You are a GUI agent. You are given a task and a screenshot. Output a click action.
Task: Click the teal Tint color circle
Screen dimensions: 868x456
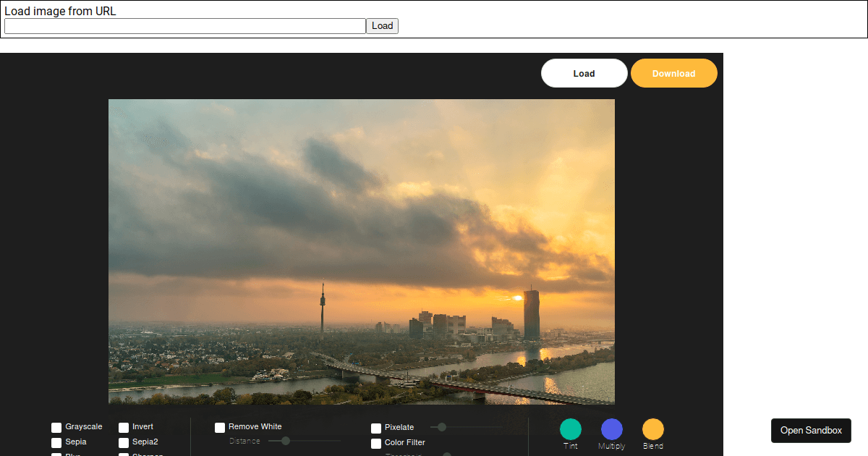(570, 429)
